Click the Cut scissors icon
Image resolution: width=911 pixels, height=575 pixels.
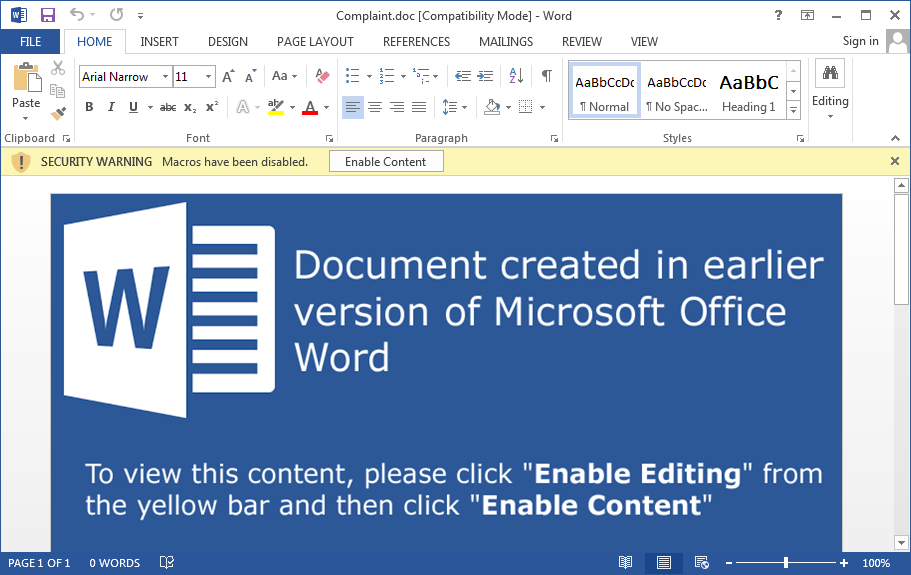[x=58, y=68]
